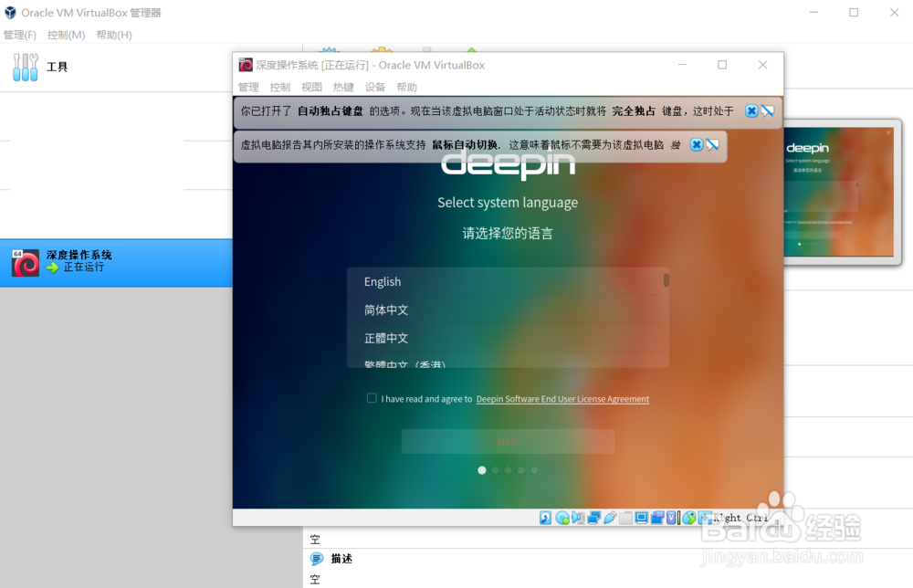Click the USB devices status icon
913x588 pixels.
610,518
